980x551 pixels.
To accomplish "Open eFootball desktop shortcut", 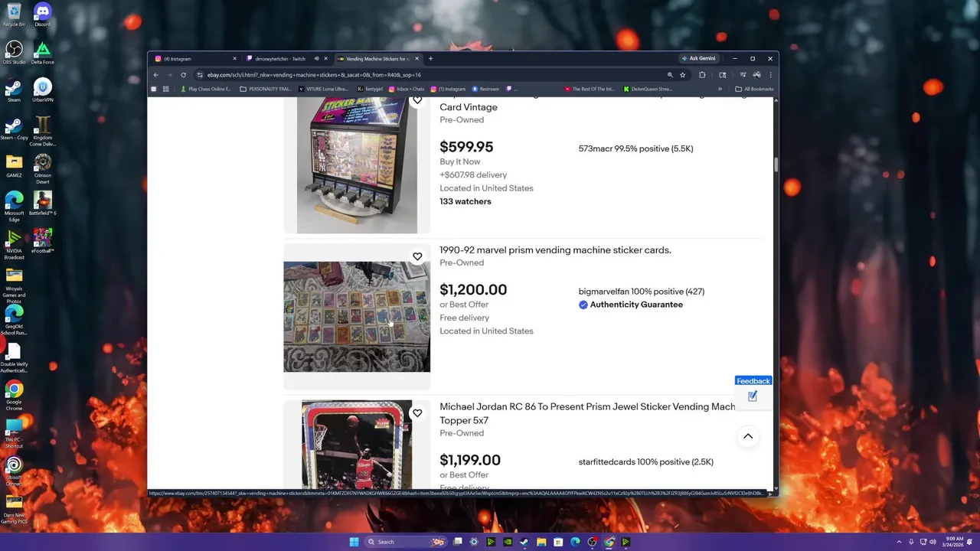I will (x=42, y=240).
